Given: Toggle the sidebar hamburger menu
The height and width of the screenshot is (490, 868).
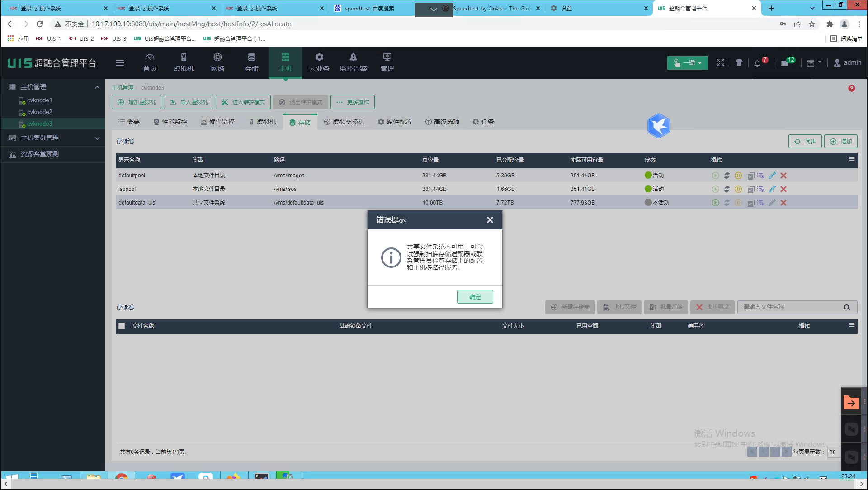Looking at the screenshot, I should tap(120, 63).
